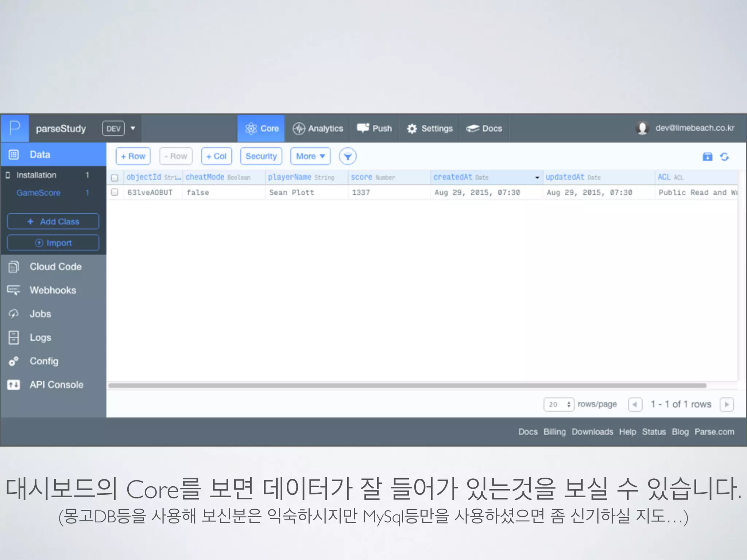The width and height of the screenshot is (747, 560).
Task: Open the createdAt sort dropdown arrow
Action: [537, 178]
